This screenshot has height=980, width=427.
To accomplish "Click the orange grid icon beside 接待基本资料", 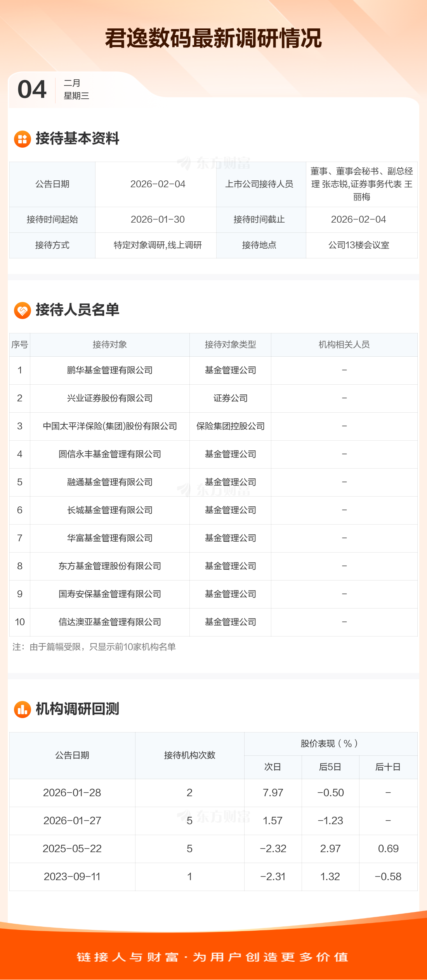I will (x=23, y=139).
